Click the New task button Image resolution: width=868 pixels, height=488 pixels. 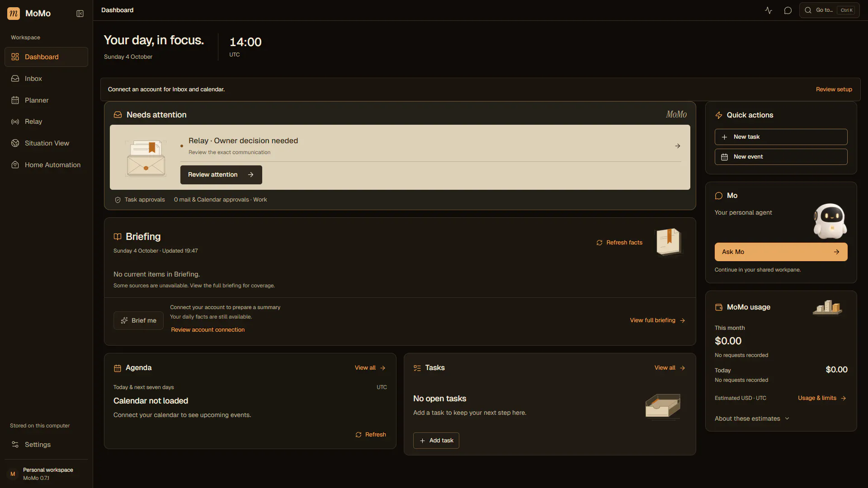pyautogui.click(x=781, y=137)
